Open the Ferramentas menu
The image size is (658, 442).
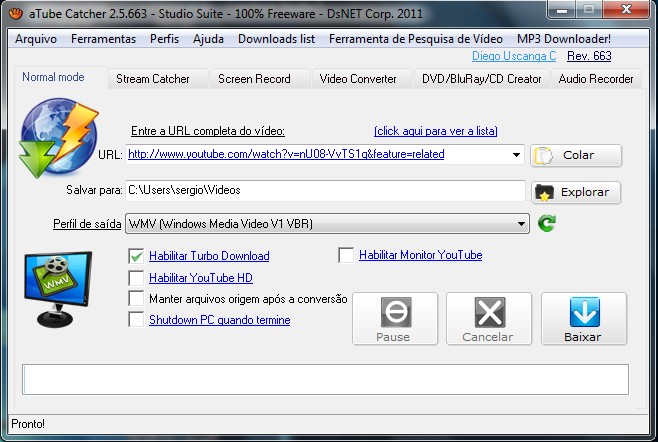click(x=103, y=39)
